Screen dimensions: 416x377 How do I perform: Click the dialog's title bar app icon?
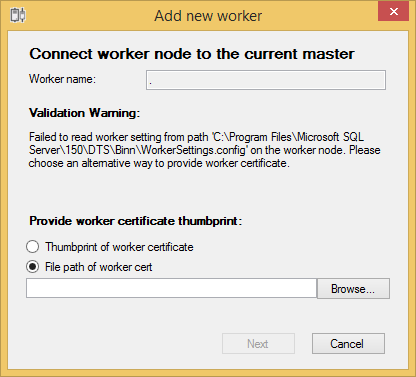18,15
